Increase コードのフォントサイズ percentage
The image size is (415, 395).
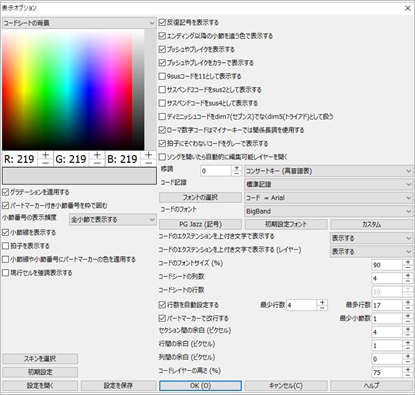tap(408, 262)
